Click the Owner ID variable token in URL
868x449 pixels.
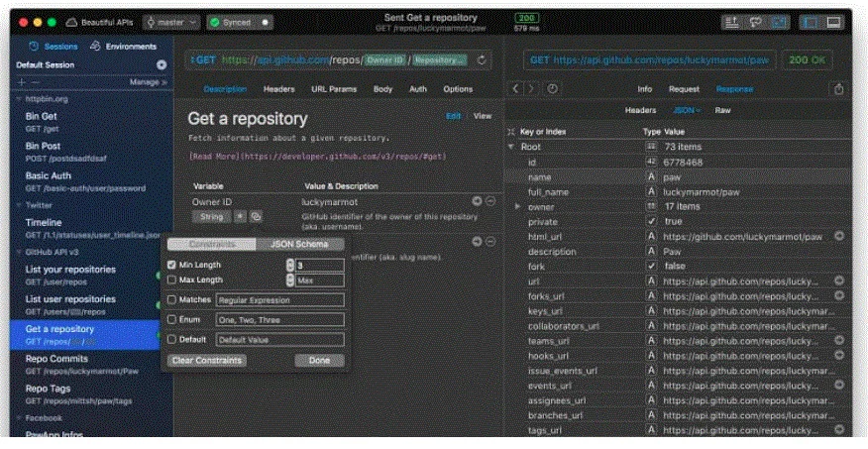coord(384,60)
